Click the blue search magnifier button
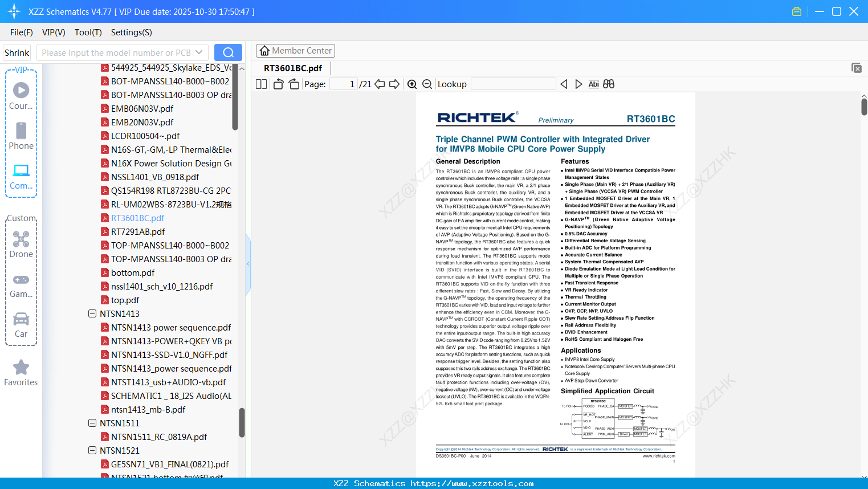The image size is (868, 489). (228, 52)
